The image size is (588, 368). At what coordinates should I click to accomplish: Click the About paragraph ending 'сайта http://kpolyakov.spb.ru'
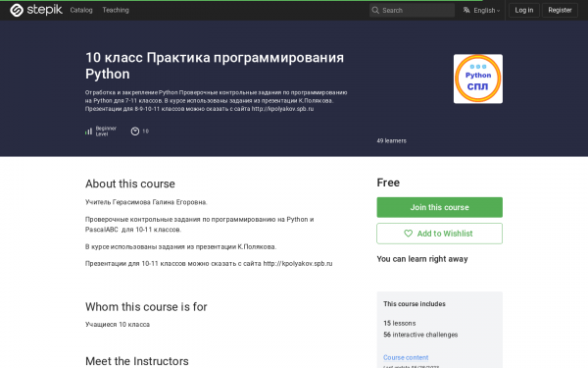pyautogui.click(x=209, y=264)
